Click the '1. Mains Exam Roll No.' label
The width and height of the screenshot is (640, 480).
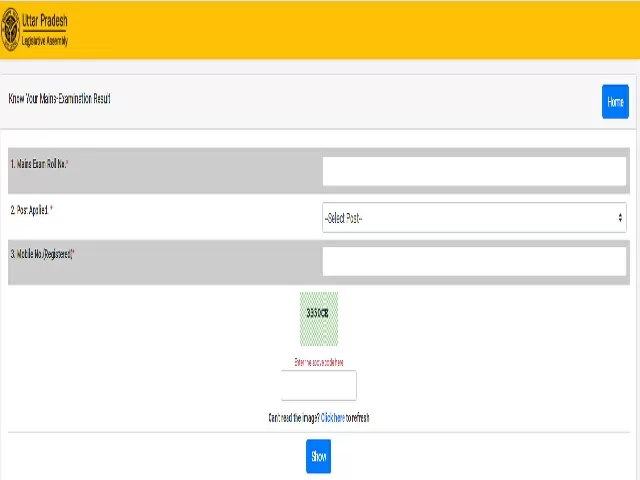click(x=39, y=164)
